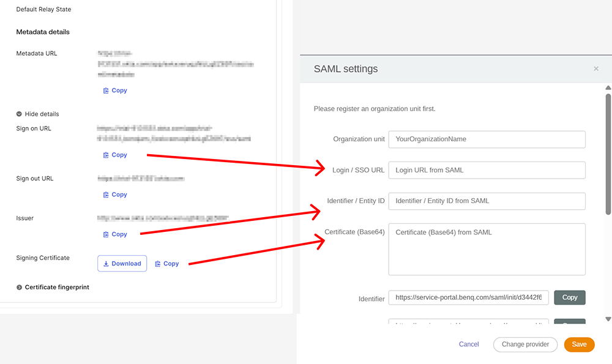Close the SAML settings dialog

tap(596, 69)
